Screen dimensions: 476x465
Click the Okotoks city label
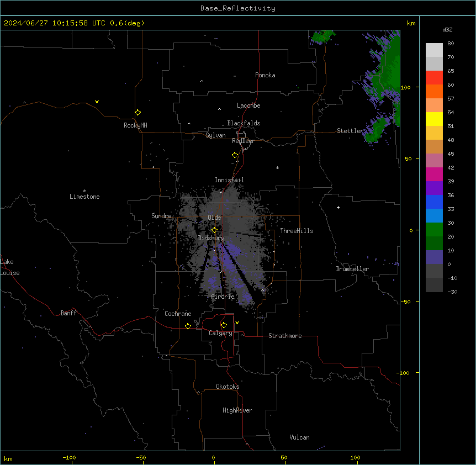point(228,387)
